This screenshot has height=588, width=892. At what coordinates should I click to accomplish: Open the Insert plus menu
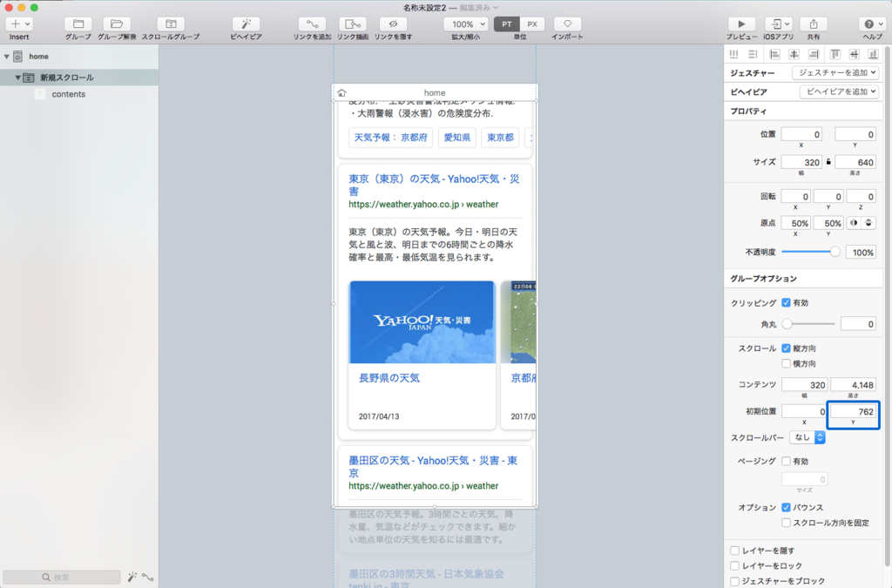19,24
